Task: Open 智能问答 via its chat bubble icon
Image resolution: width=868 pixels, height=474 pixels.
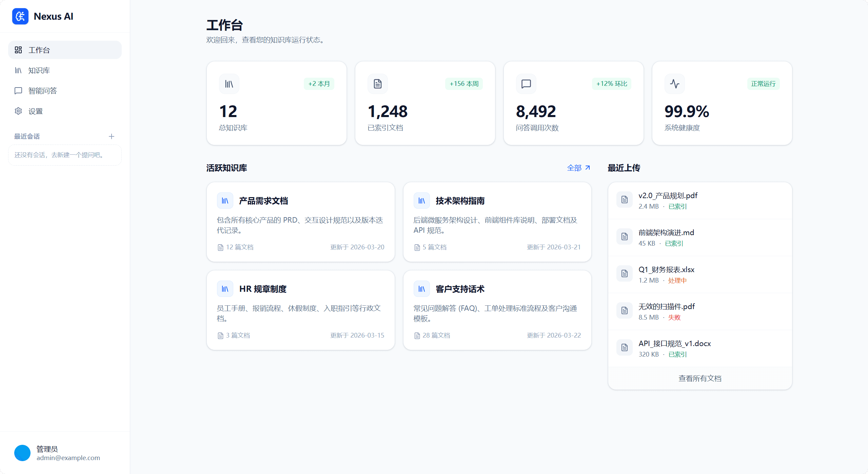Action: [x=19, y=91]
